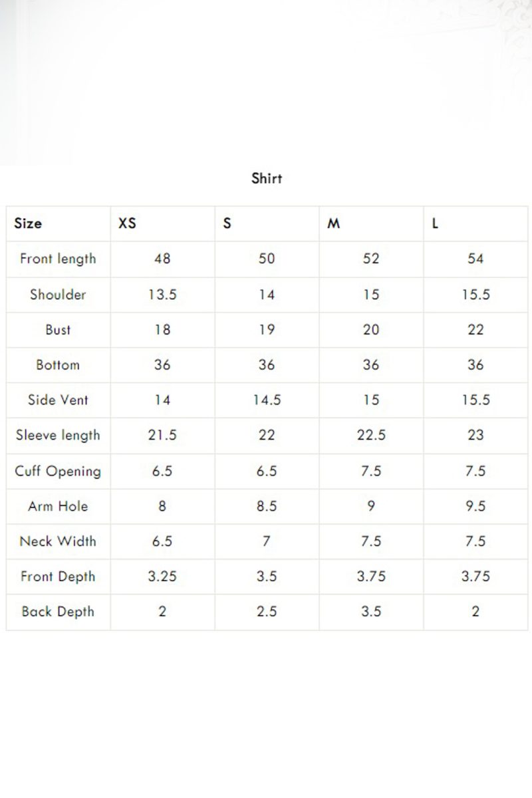The height and width of the screenshot is (798, 532).
Task: Click the XS Front length value 48
Action: coord(162,259)
